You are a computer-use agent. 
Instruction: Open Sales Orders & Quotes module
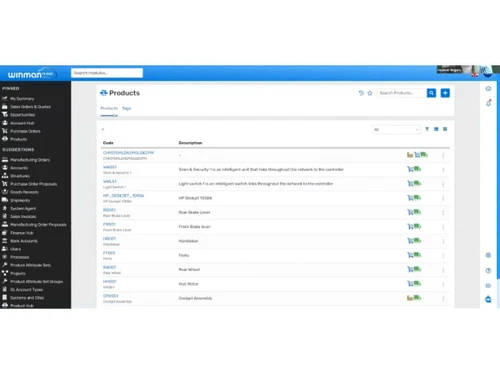tap(30, 107)
